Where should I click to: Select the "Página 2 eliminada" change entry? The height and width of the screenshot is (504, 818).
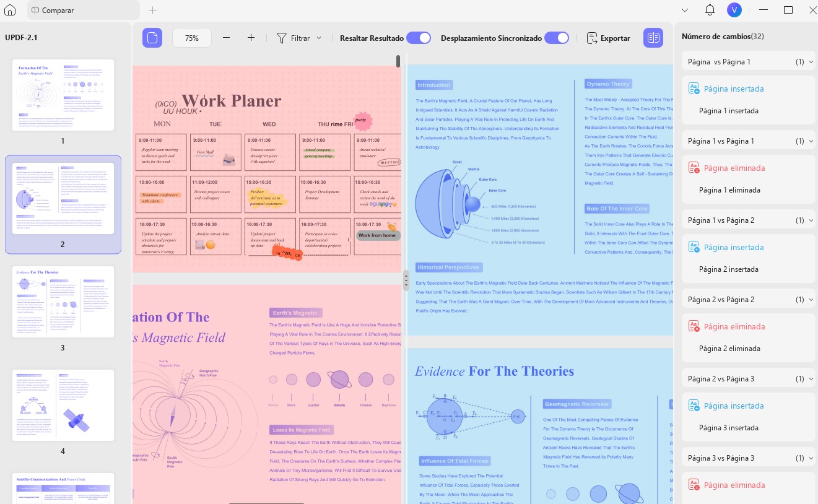[x=749, y=337]
